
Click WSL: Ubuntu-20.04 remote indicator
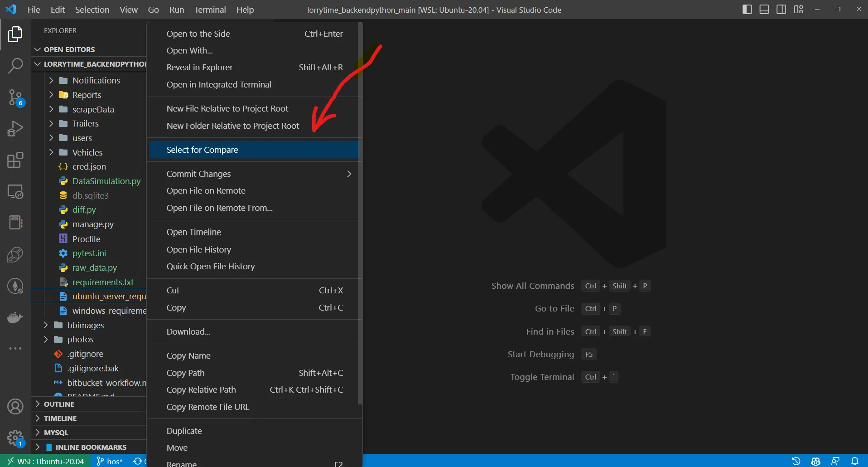45,461
